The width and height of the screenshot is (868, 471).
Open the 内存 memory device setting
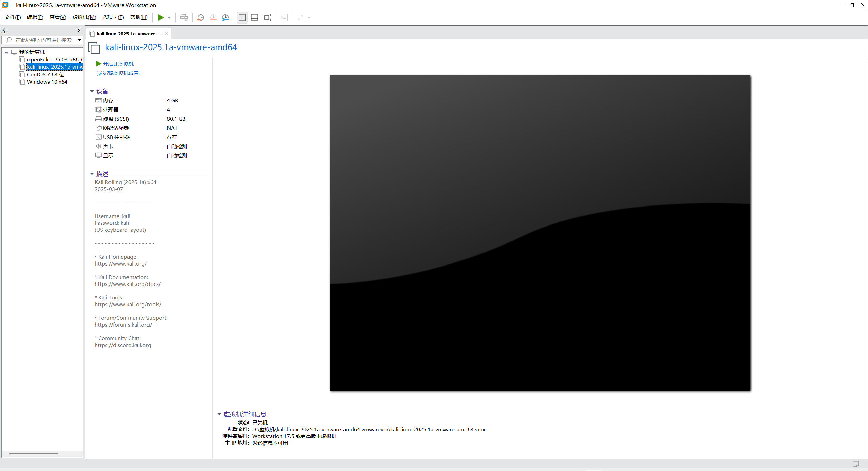108,101
